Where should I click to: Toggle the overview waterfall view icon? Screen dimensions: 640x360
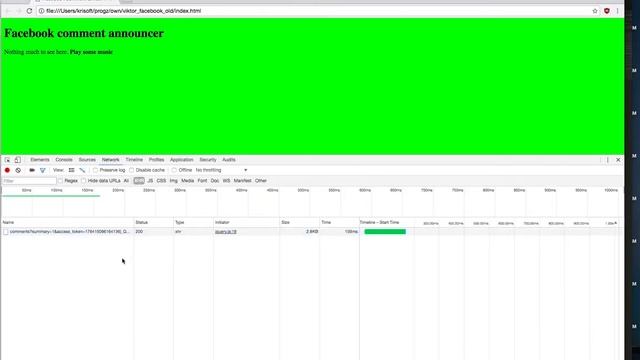[x=82, y=170]
